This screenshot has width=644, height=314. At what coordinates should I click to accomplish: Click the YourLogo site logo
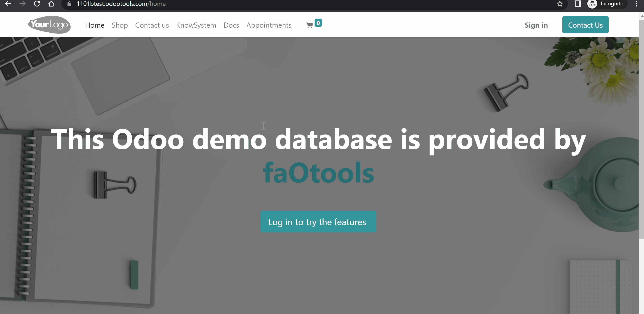49,25
